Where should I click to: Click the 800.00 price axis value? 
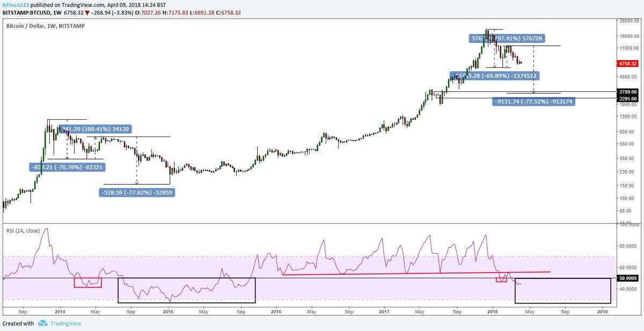[627, 132]
